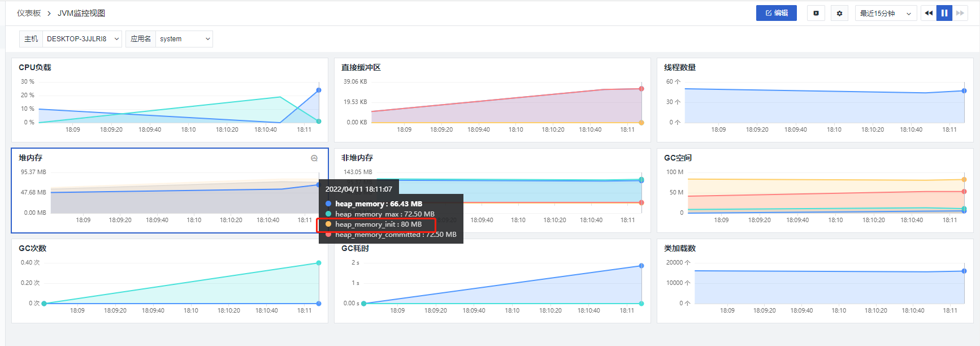Go to 仪表板 breadcrumb link
This screenshot has width=980, height=346.
[x=29, y=13]
